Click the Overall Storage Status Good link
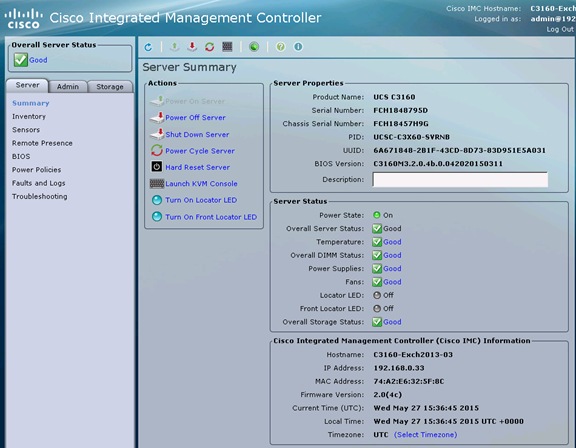This screenshot has height=448, width=576. (392, 322)
